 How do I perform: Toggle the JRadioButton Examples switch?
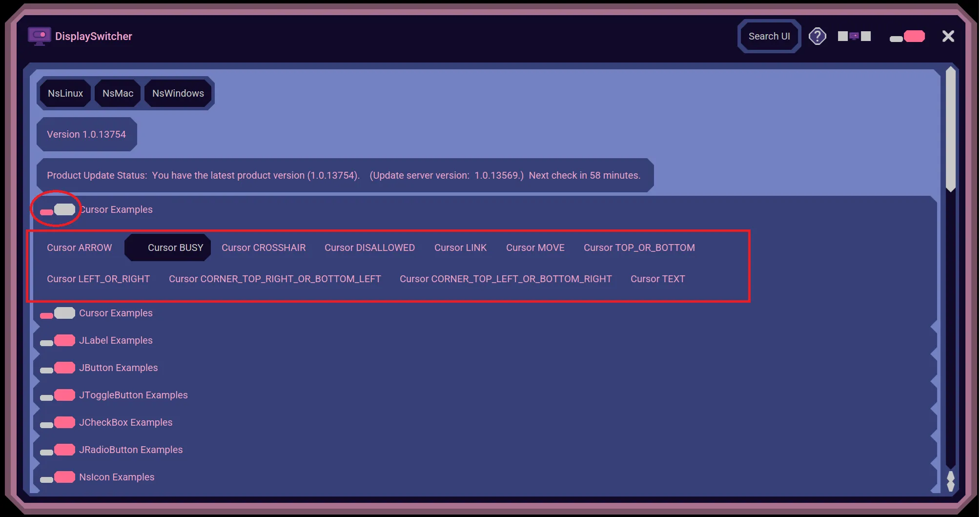tap(58, 450)
